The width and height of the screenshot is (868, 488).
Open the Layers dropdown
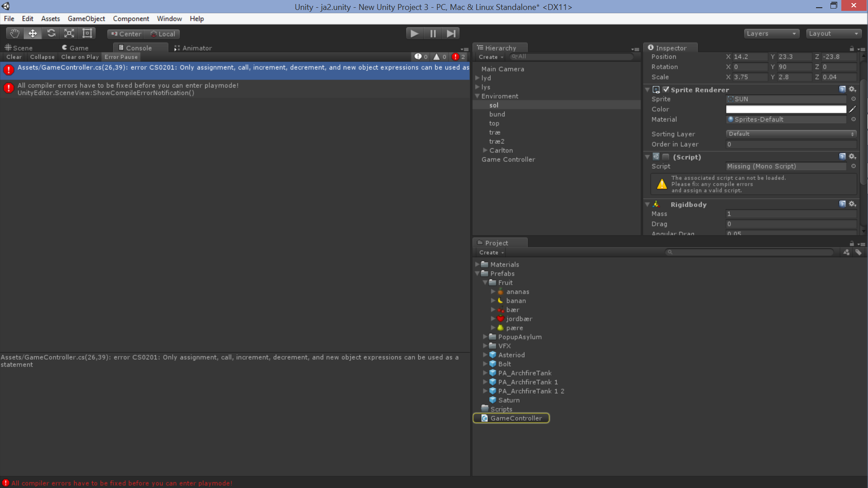(771, 33)
